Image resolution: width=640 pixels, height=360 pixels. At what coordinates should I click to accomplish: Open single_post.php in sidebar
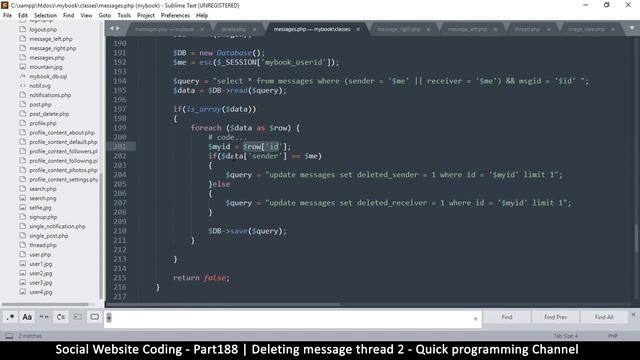pos(49,236)
